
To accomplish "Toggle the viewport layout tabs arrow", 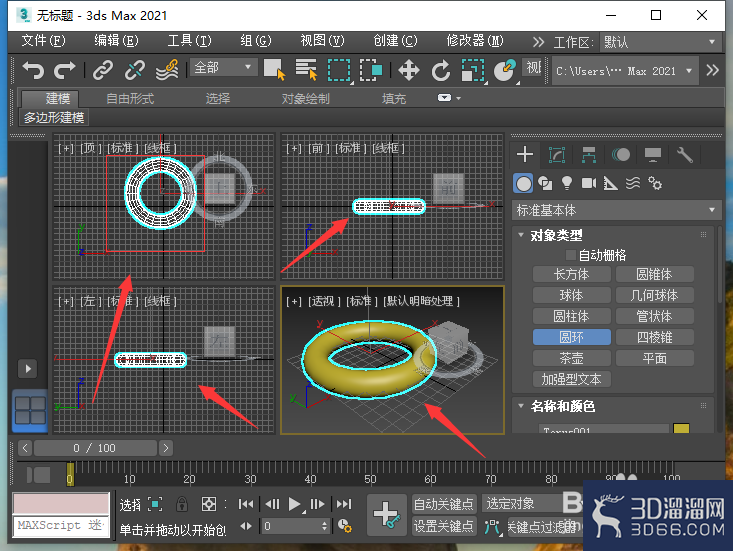I will pyautogui.click(x=28, y=369).
